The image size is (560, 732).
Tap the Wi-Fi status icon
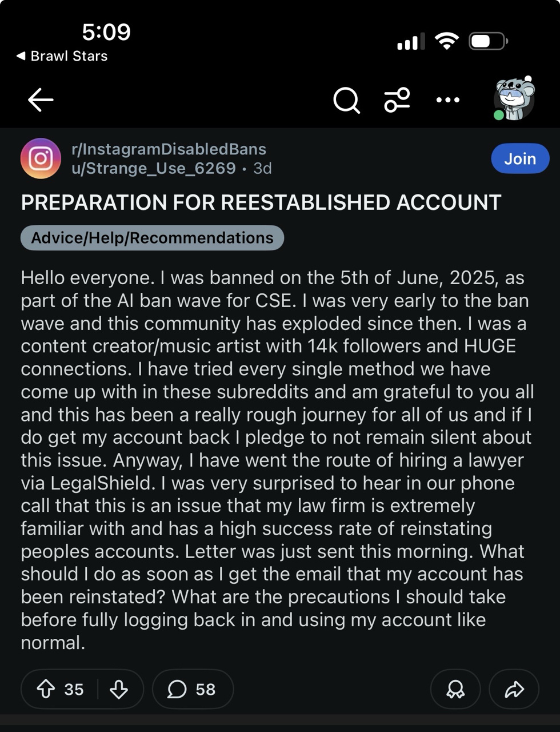[446, 41]
